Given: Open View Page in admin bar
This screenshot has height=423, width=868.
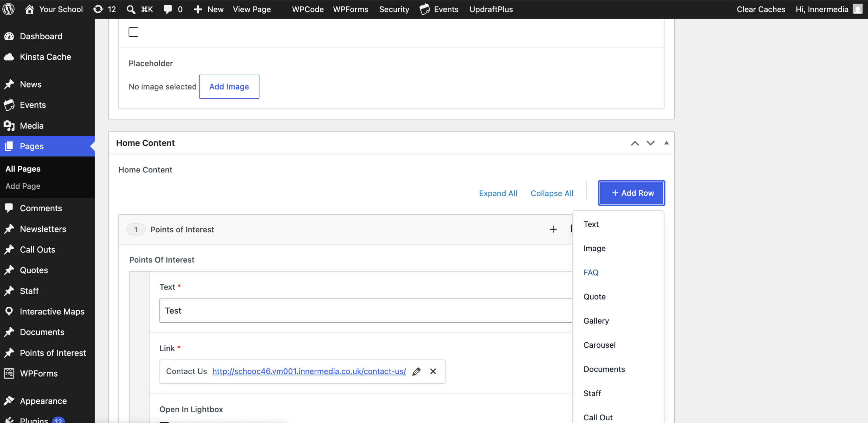Looking at the screenshot, I should tap(252, 9).
